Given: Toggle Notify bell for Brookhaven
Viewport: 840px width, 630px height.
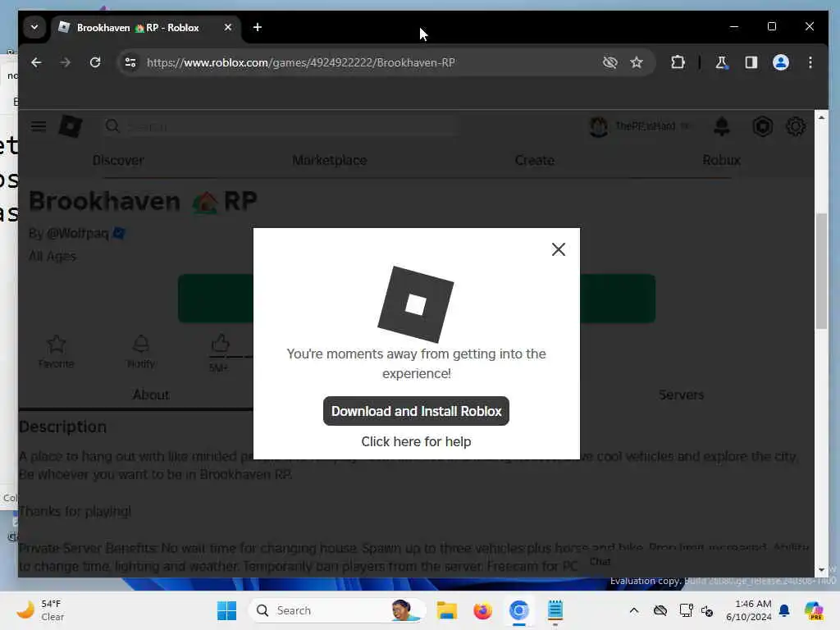Looking at the screenshot, I should click(141, 351).
